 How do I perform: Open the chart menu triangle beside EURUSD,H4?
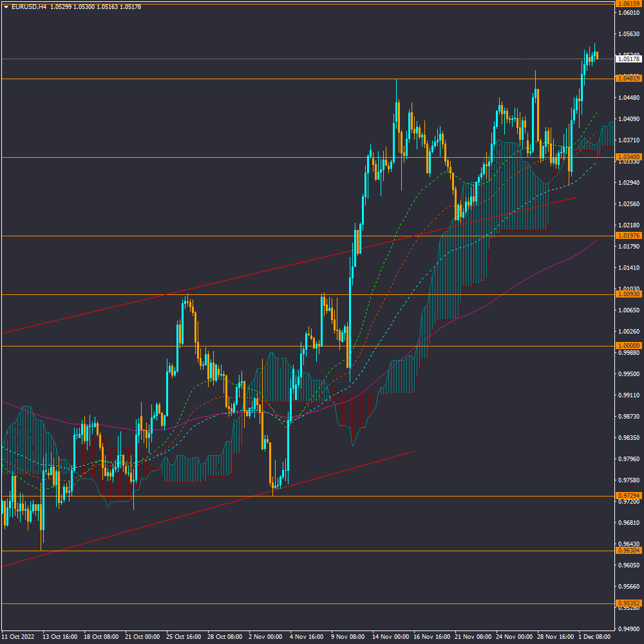coord(6,6)
